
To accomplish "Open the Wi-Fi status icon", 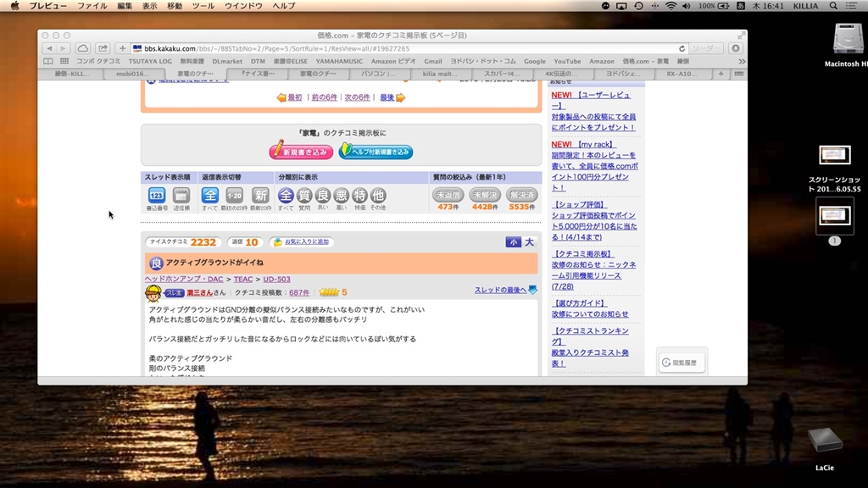I will pos(670,6).
